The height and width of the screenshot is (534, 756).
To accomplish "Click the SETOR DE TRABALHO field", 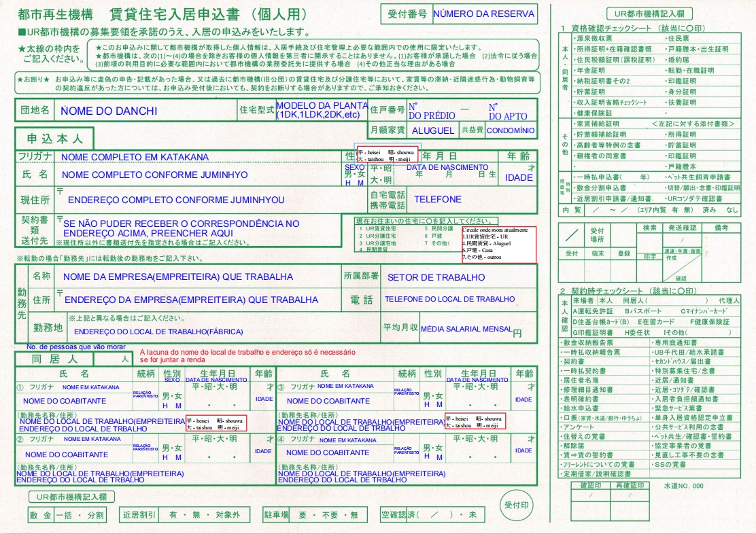I will [436, 277].
